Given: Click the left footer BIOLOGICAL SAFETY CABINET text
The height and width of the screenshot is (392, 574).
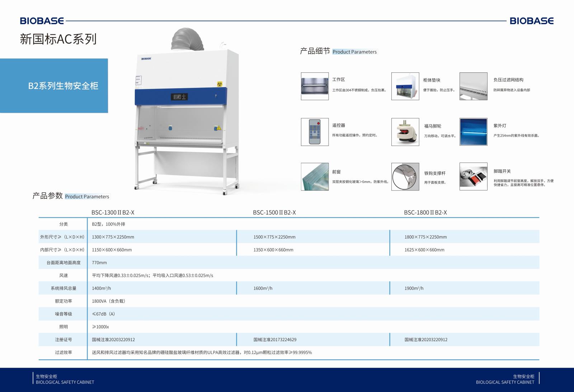Looking at the screenshot, I should [x=65, y=382].
